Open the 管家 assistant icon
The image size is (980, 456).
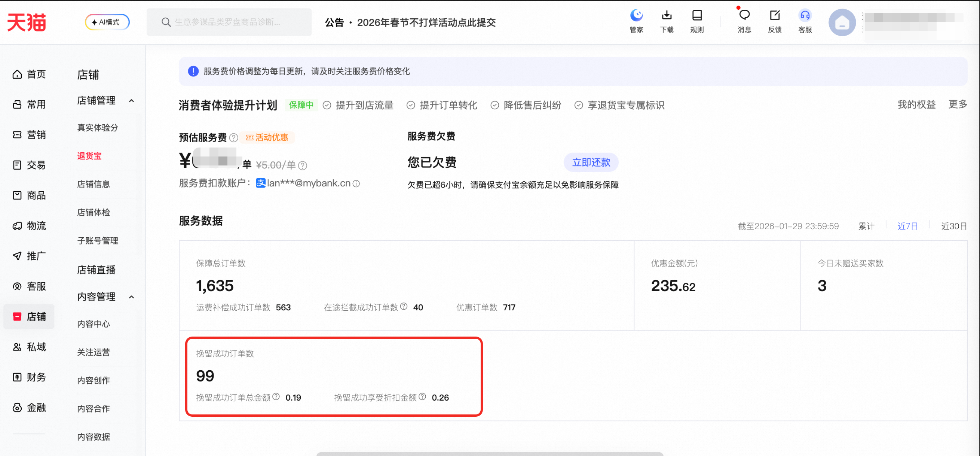coord(636,21)
